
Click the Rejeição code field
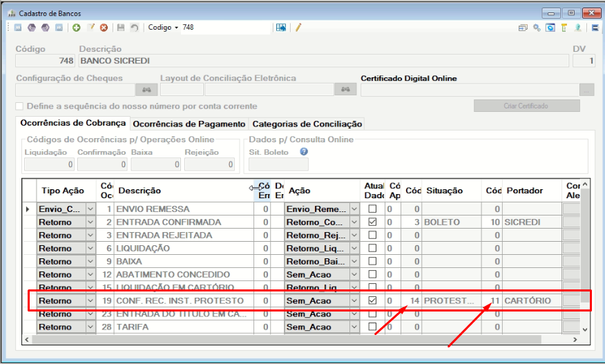point(209,164)
